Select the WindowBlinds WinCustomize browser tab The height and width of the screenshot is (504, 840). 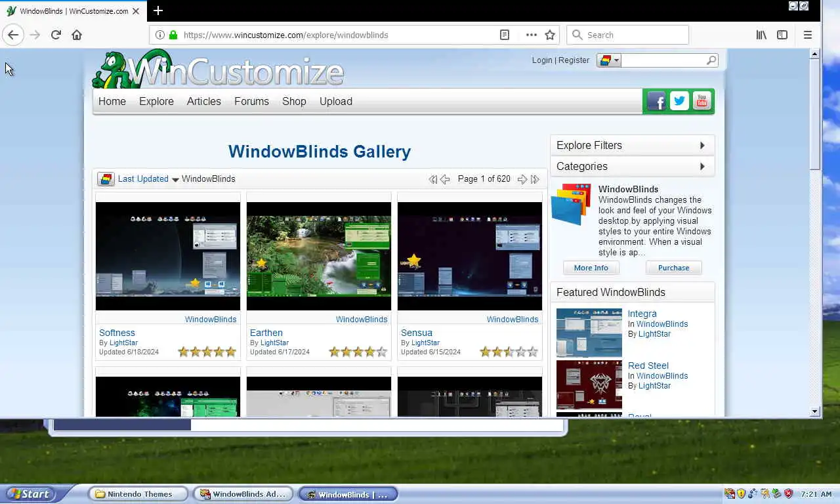73,11
